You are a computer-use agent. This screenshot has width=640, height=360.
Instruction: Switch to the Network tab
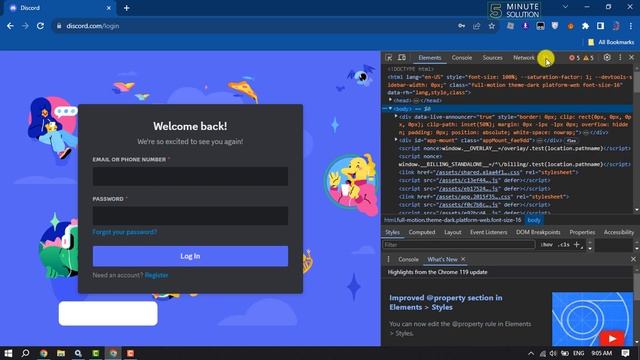click(524, 58)
